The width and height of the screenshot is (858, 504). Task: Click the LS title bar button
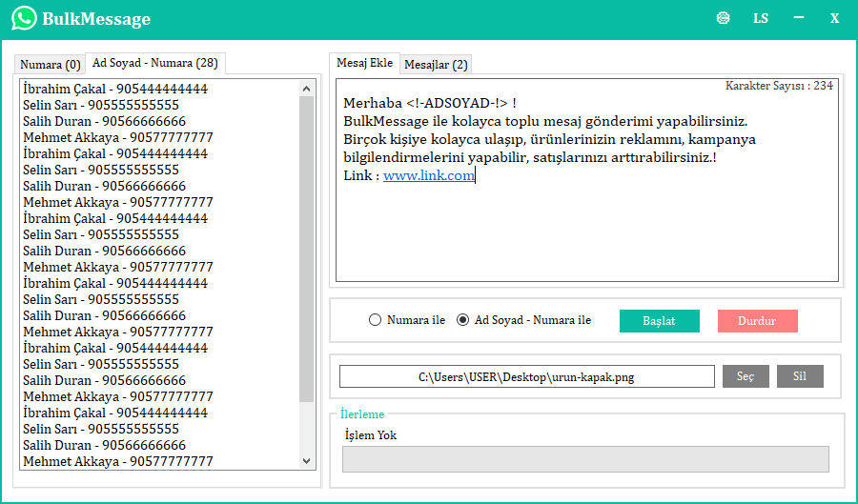click(x=760, y=18)
